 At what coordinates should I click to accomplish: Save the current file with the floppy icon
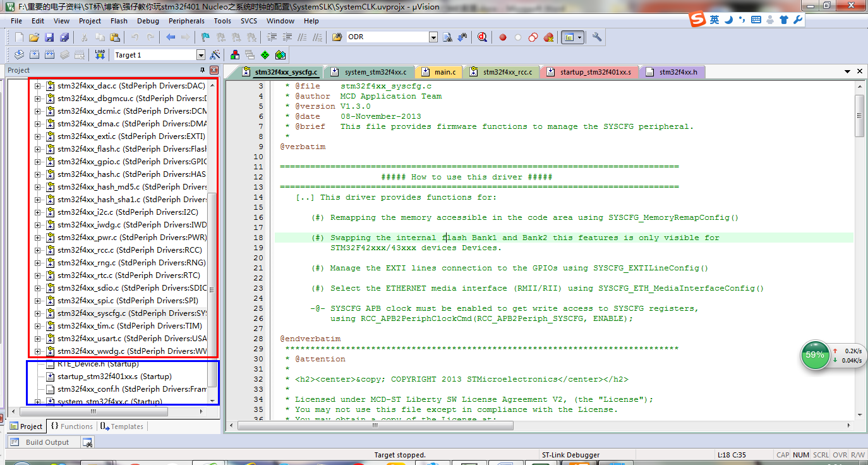[49, 37]
